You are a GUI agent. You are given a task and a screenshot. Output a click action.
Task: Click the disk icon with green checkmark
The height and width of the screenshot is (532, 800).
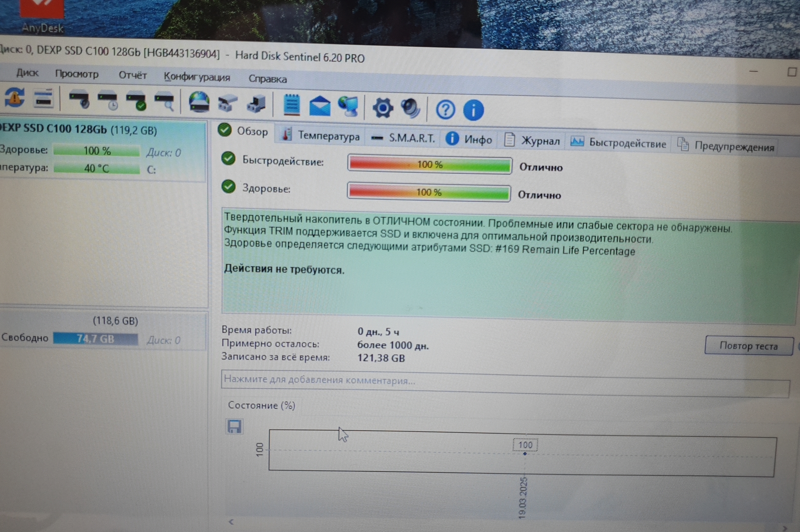coord(136,101)
